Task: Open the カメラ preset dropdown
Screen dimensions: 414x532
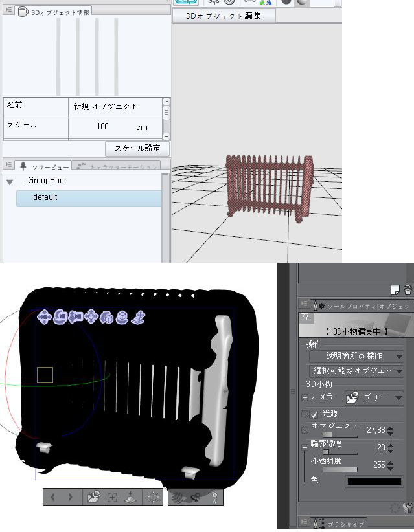Action: (x=374, y=397)
